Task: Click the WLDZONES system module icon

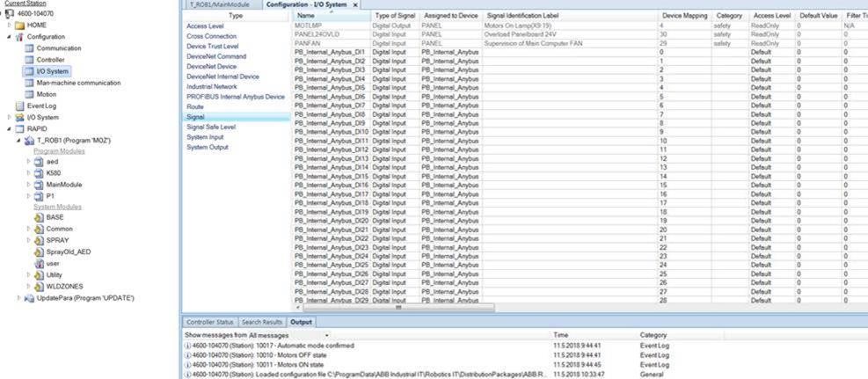Action: (39, 287)
